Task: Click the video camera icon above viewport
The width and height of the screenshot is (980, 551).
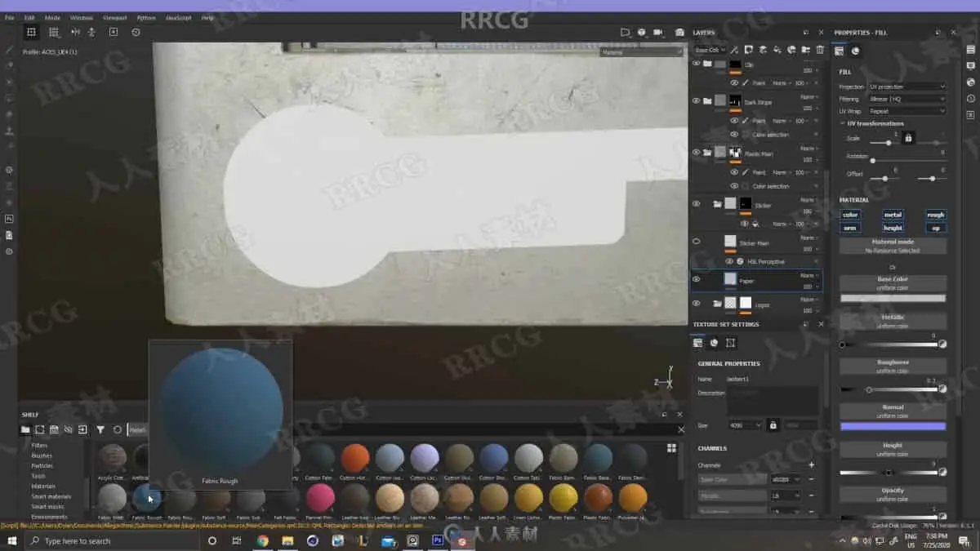Action: click(x=658, y=32)
